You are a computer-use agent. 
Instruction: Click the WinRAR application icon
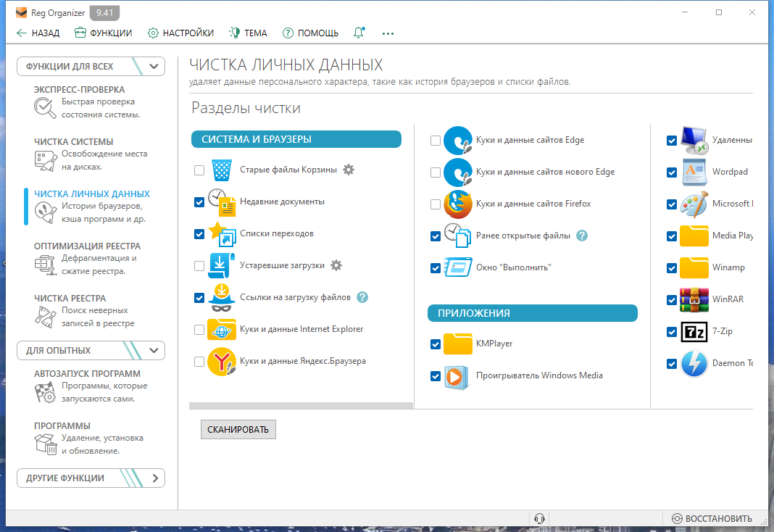point(694,299)
